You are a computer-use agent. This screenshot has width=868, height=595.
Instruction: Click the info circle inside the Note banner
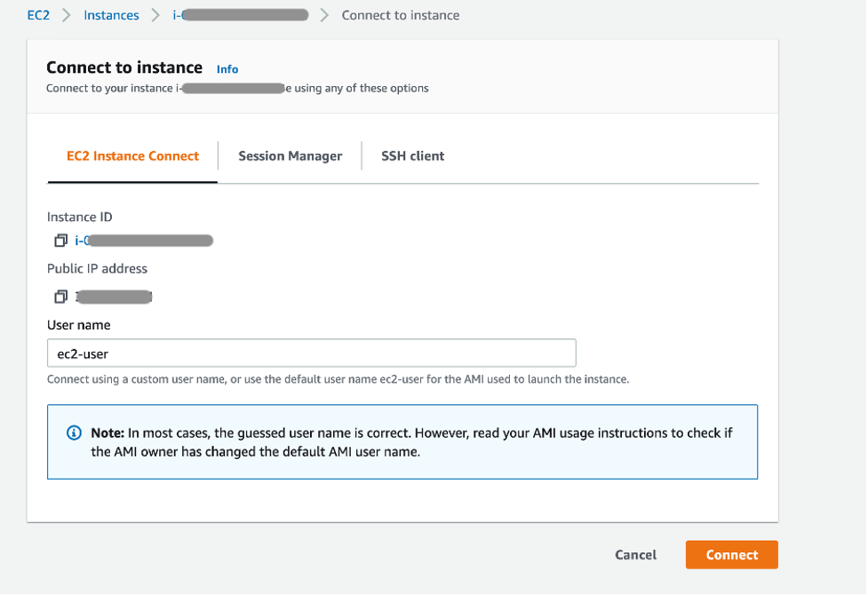72,432
